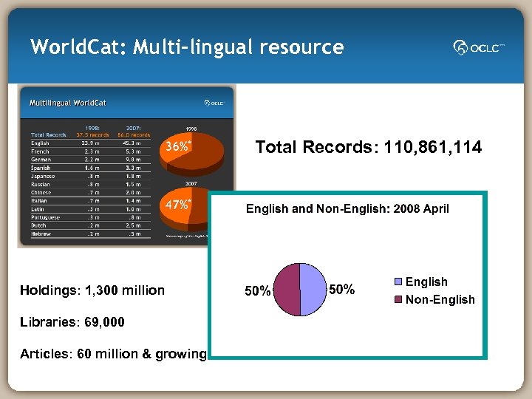The width and height of the screenshot is (532, 399).
Task: Click the '36%' label on the 1998 pie
Action: click(x=178, y=146)
